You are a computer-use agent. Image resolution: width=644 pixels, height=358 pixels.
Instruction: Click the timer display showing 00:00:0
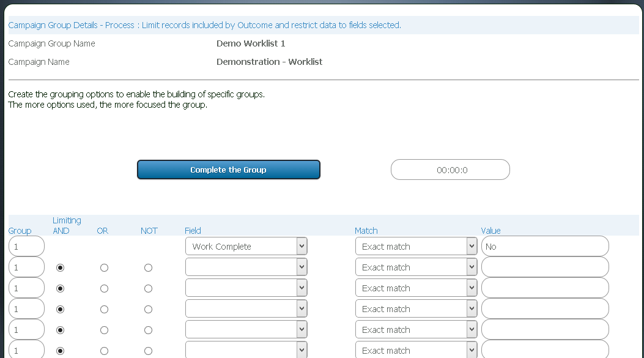click(450, 170)
